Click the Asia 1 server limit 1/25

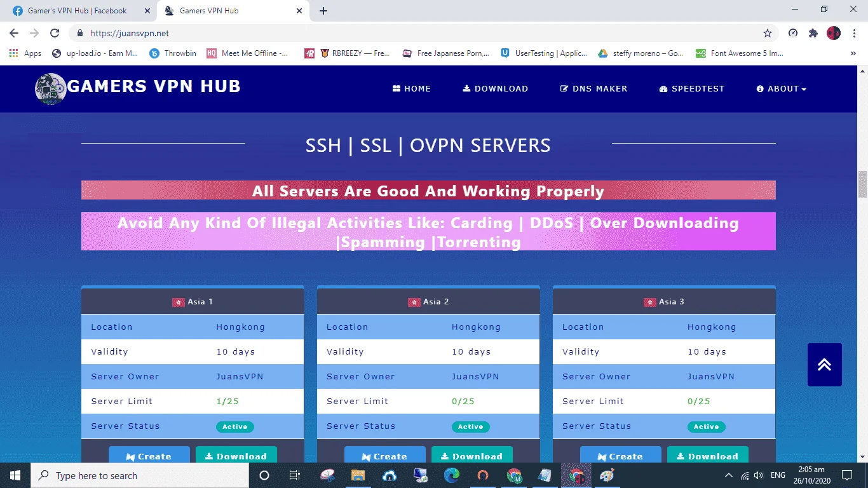click(x=227, y=402)
